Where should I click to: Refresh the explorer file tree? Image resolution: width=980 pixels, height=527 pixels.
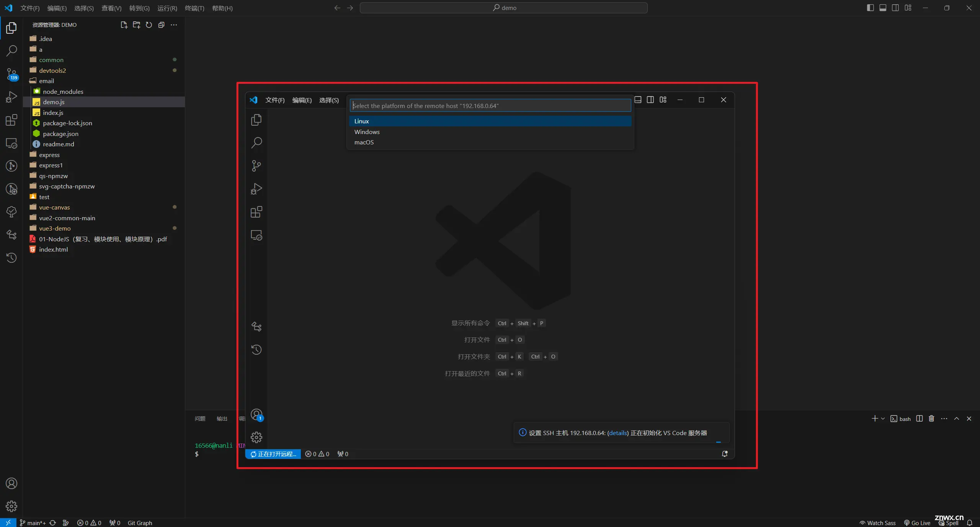pos(149,25)
